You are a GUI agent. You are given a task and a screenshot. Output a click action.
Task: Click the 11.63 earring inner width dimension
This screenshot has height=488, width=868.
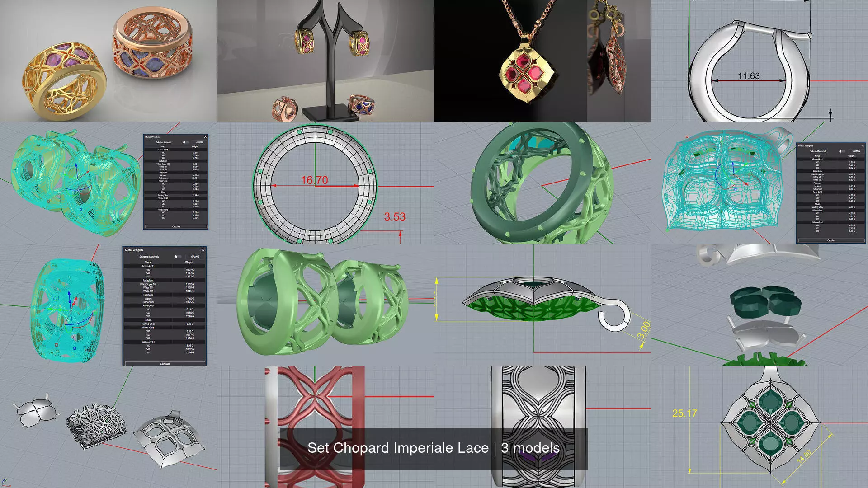pyautogui.click(x=749, y=76)
